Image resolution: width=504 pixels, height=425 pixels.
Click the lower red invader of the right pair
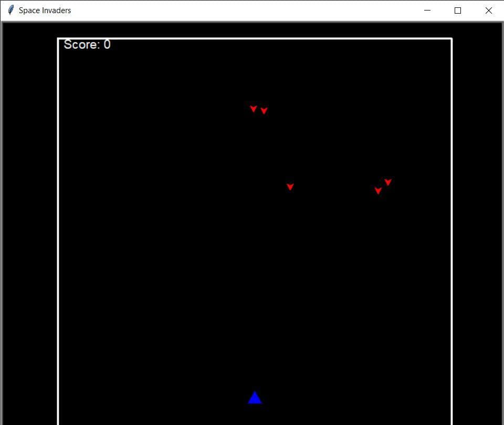point(378,191)
